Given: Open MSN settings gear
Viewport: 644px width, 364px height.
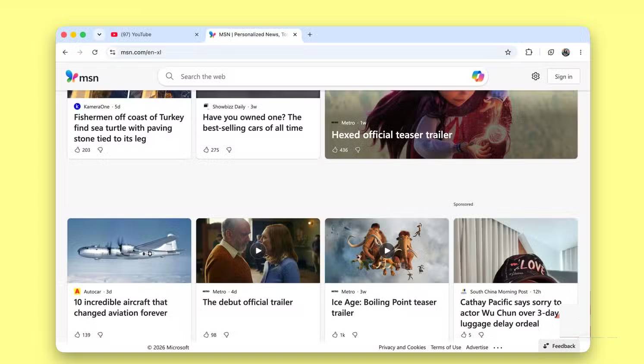Looking at the screenshot, I should point(536,76).
